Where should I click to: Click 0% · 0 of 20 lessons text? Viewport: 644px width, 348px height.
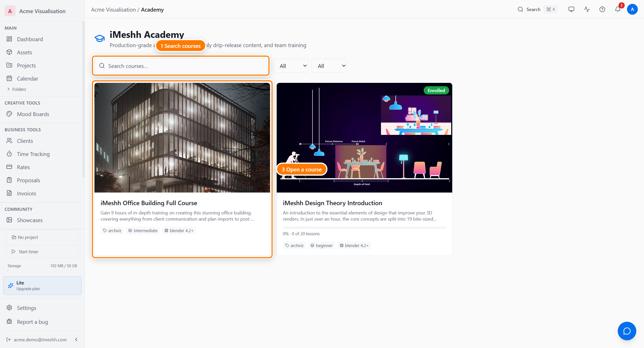pyautogui.click(x=301, y=234)
